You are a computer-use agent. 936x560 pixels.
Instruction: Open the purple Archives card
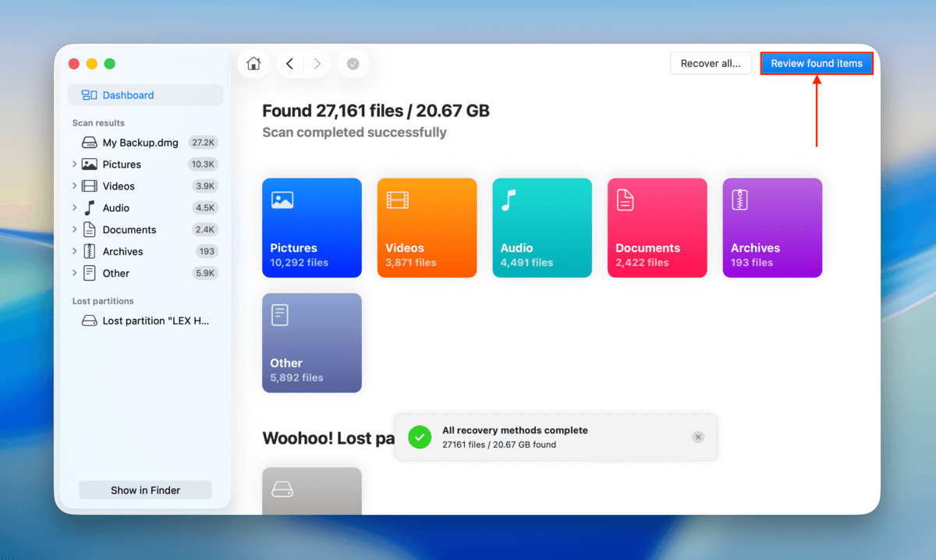tap(772, 228)
